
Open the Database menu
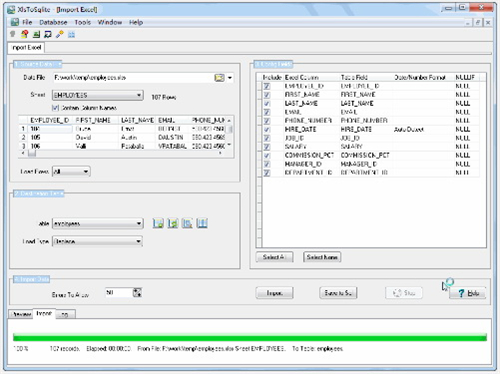coord(53,22)
